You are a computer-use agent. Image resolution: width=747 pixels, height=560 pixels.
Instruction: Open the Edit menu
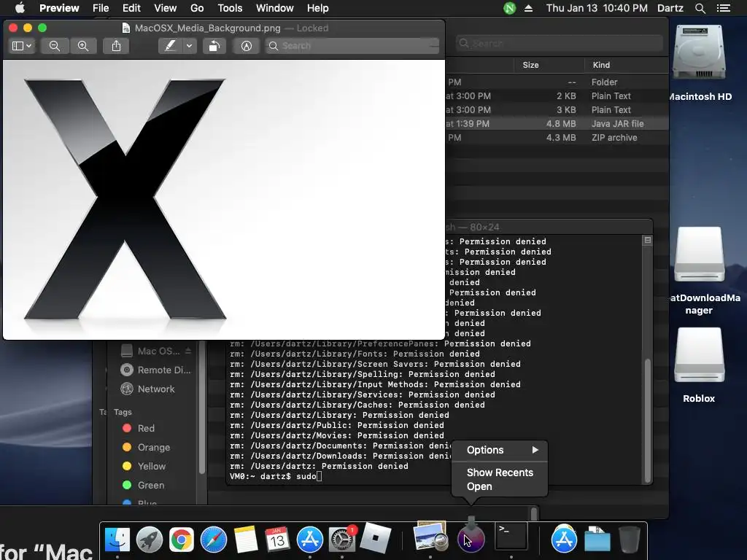point(131,8)
